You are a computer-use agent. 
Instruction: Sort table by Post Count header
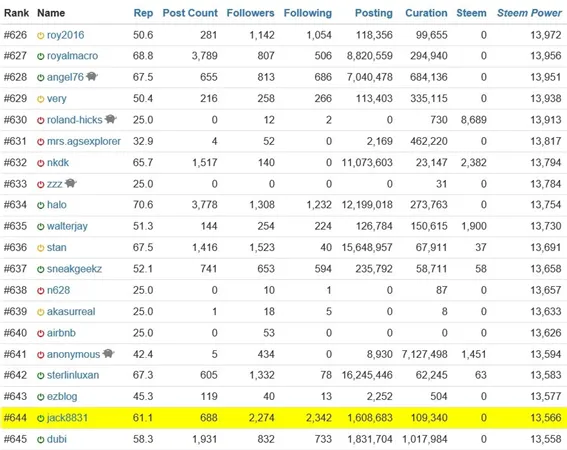(x=190, y=13)
